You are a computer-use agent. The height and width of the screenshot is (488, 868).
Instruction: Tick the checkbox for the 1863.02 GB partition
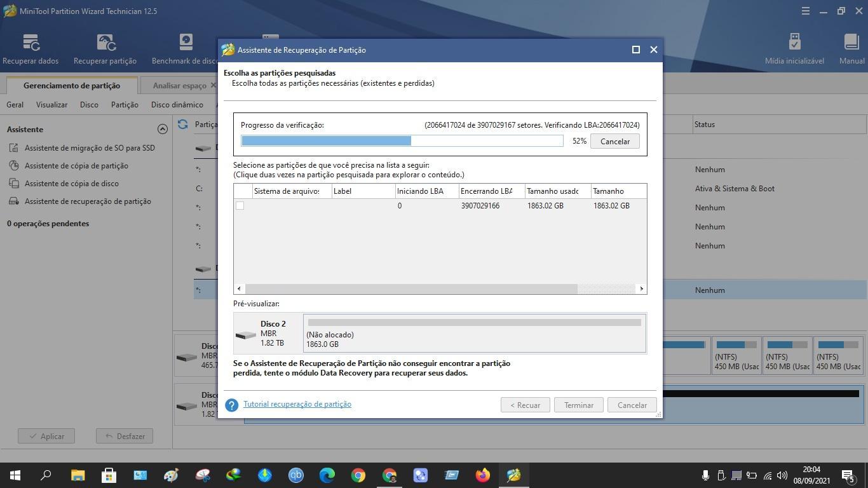point(240,205)
